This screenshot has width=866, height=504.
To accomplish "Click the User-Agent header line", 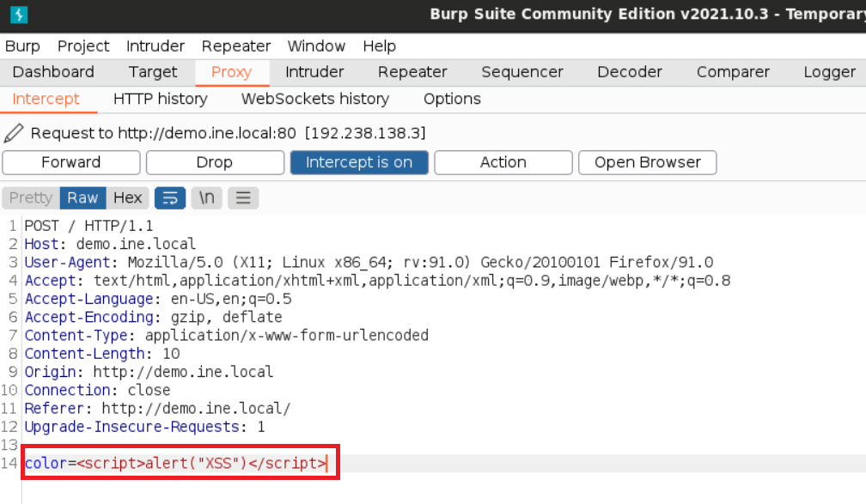I will coord(369,262).
